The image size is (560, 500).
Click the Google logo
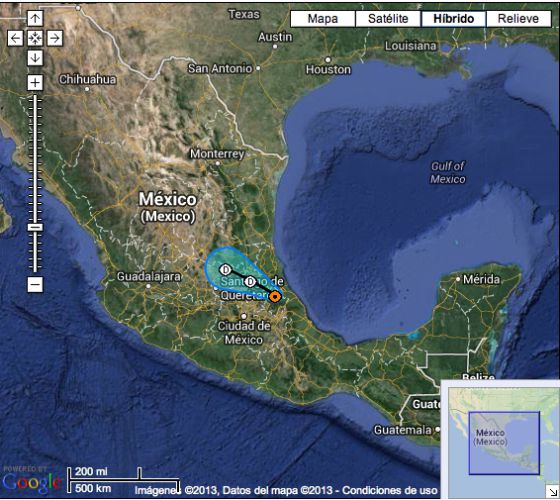pyautogui.click(x=32, y=482)
